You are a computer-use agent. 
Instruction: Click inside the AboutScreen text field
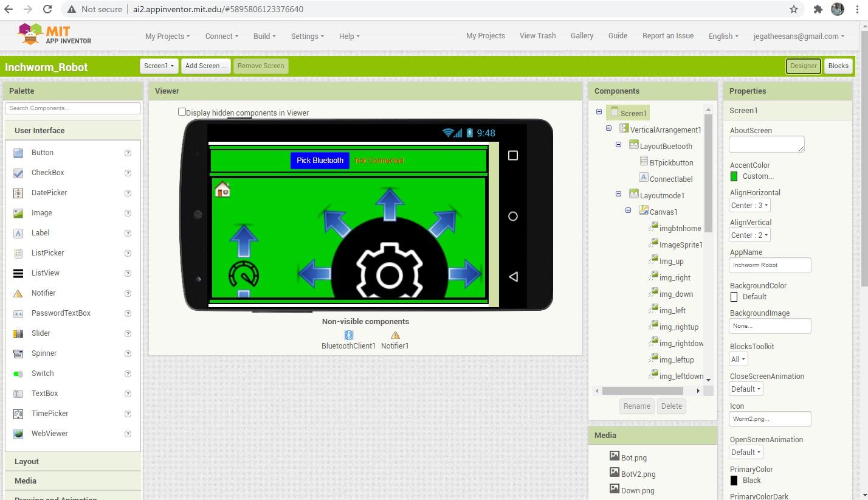pos(766,144)
